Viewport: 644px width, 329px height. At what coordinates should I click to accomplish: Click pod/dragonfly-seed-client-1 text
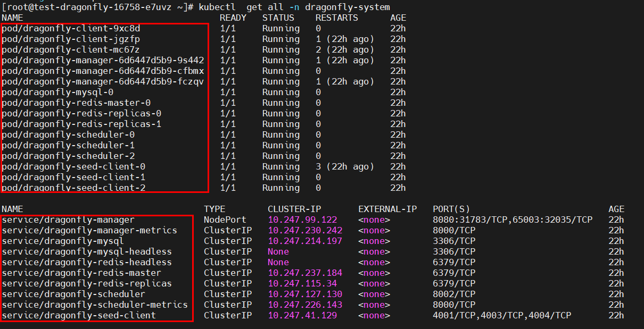(73, 177)
